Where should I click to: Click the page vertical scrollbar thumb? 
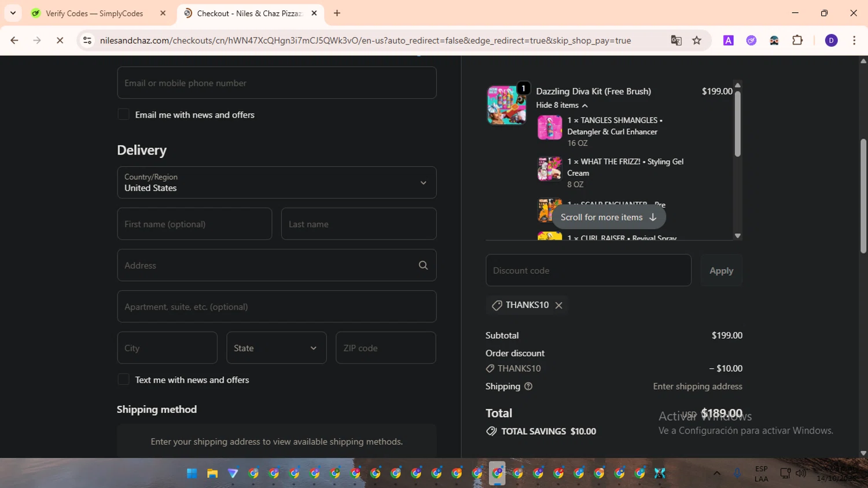[863, 196]
